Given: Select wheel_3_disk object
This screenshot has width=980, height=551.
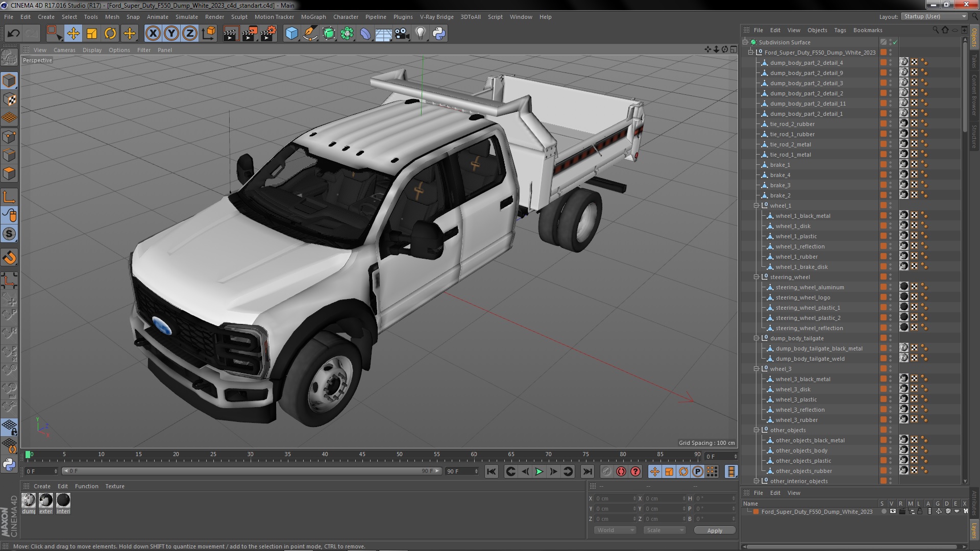Looking at the screenshot, I should pyautogui.click(x=793, y=389).
